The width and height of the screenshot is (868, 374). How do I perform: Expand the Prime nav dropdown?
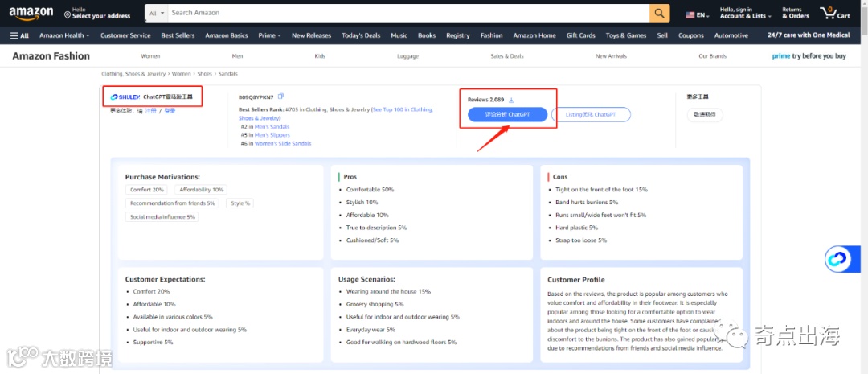pyautogui.click(x=269, y=35)
